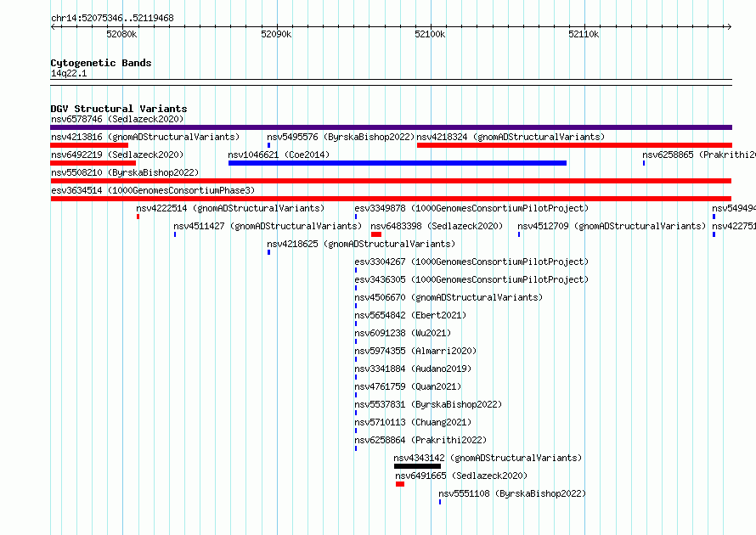The image size is (756, 535).
Task: Open variant nsv4213816 (gnomADStructuralVariants) label
Action: (x=145, y=137)
